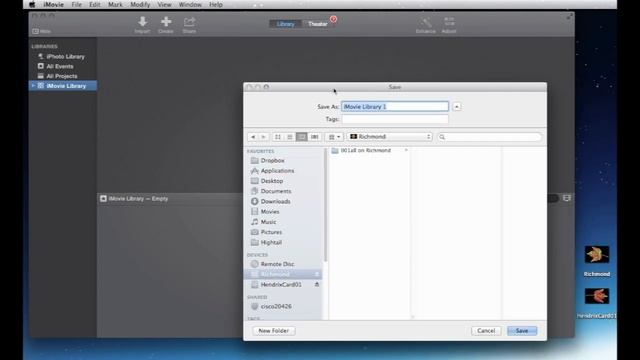
Task: Eject the Richmond device
Action: [317, 274]
